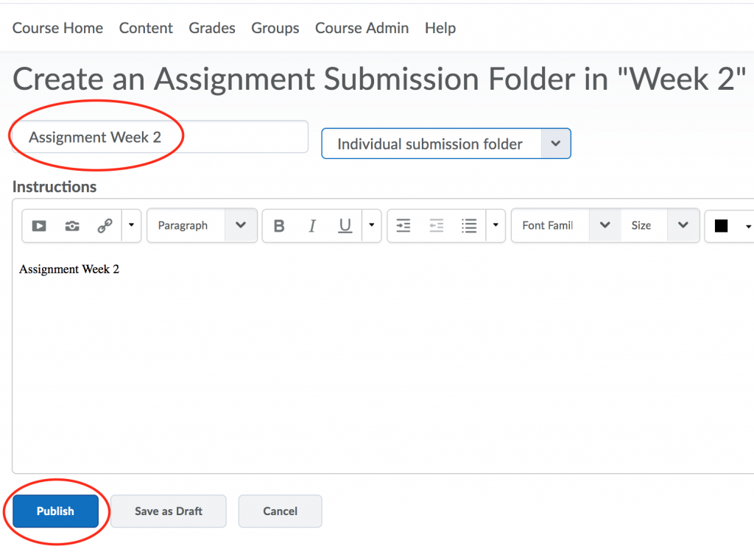
Task: Click the decrease indent icon
Action: pyautogui.click(x=437, y=226)
